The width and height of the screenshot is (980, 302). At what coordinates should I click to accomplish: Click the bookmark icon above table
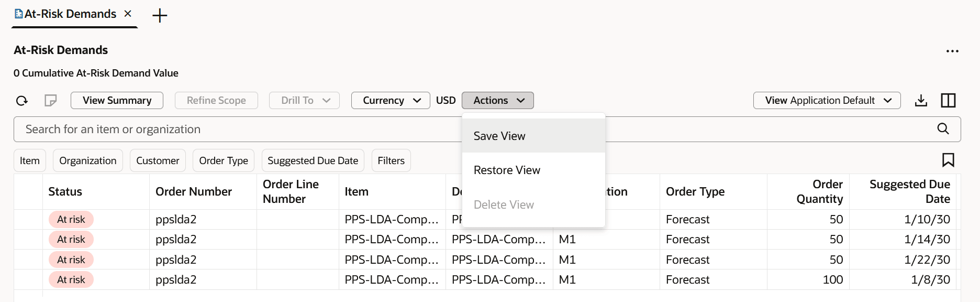[x=948, y=160]
